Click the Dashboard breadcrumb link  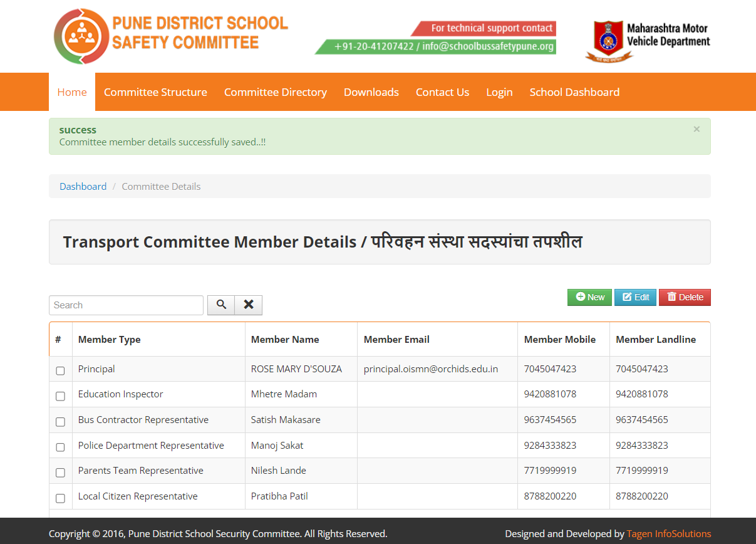coord(83,186)
